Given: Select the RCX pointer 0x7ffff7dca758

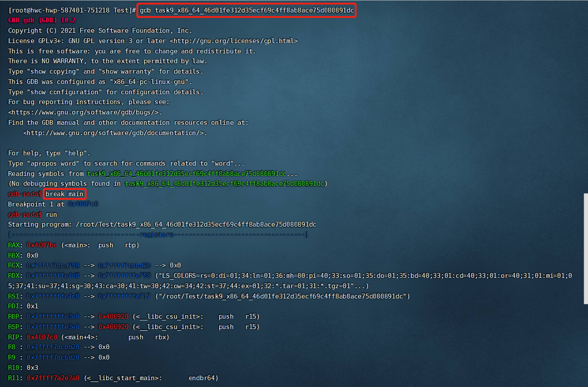Looking at the screenshot, I should click(x=54, y=265).
